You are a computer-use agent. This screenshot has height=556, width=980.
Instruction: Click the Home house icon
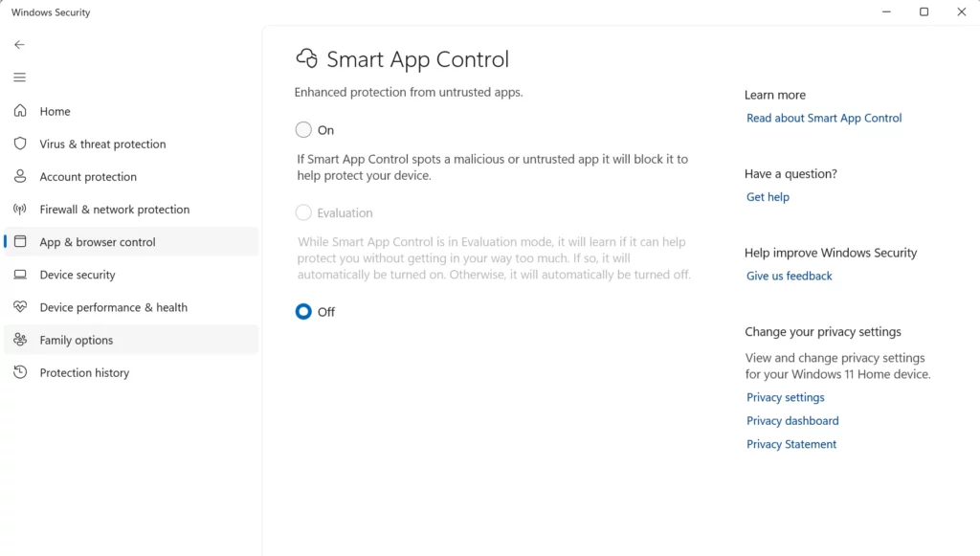[20, 111]
